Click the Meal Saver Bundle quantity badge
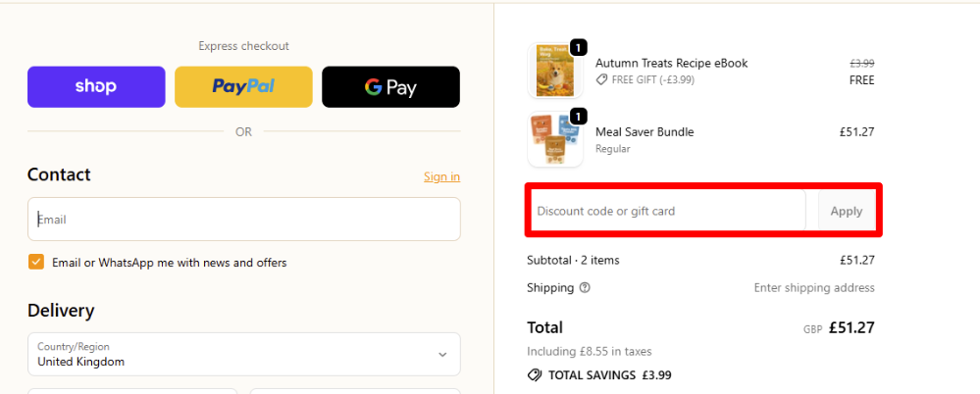Image resolution: width=980 pixels, height=394 pixels. 579,116
